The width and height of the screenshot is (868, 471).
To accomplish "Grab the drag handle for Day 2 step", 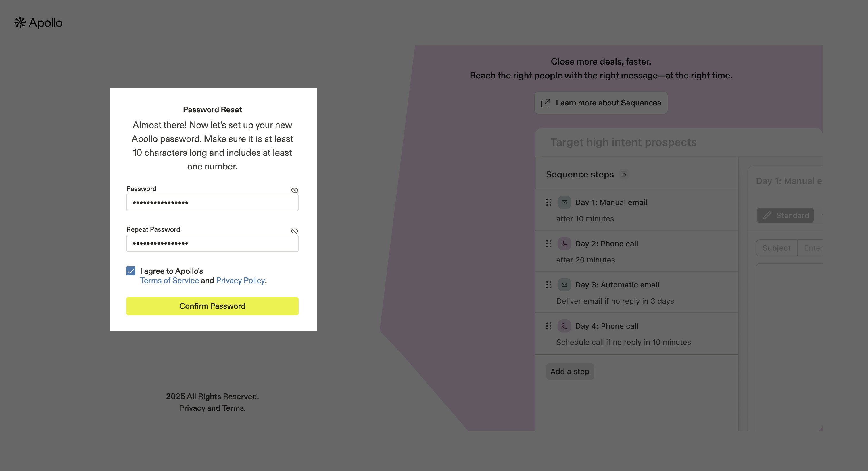I will [x=549, y=244].
